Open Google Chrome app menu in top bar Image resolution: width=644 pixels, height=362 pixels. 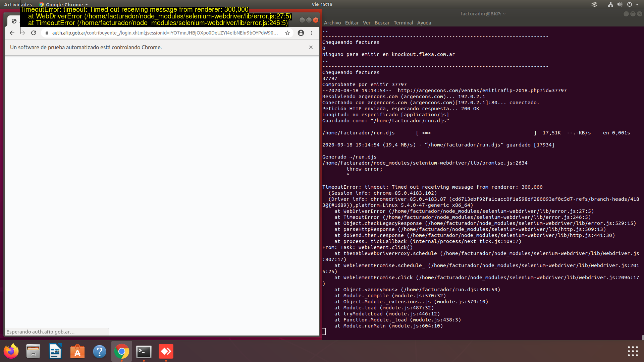64,4
